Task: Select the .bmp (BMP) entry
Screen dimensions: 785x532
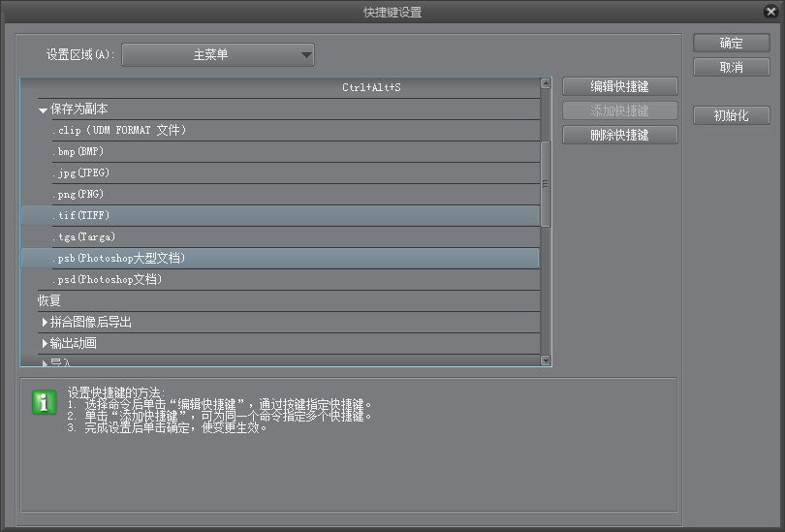Action: coord(78,152)
